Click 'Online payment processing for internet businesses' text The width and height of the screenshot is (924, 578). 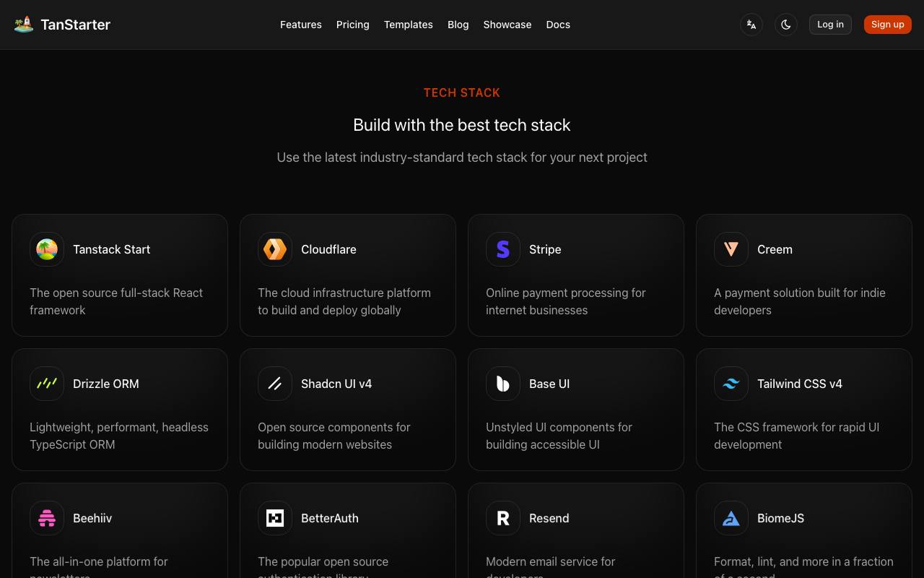[566, 301]
